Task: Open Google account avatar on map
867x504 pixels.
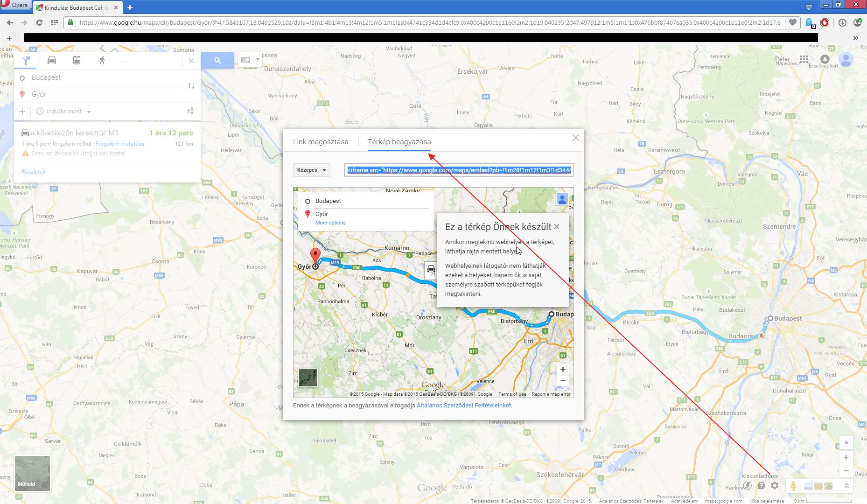Action: coord(846,60)
